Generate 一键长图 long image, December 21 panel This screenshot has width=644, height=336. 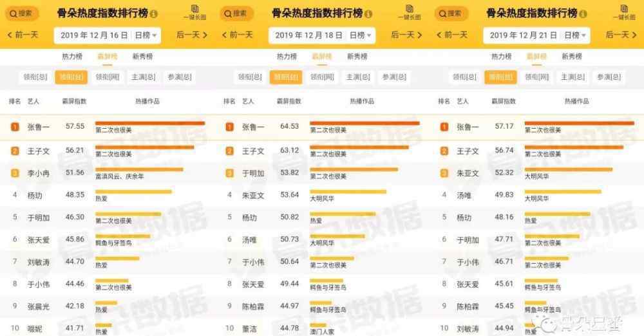(624, 12)
